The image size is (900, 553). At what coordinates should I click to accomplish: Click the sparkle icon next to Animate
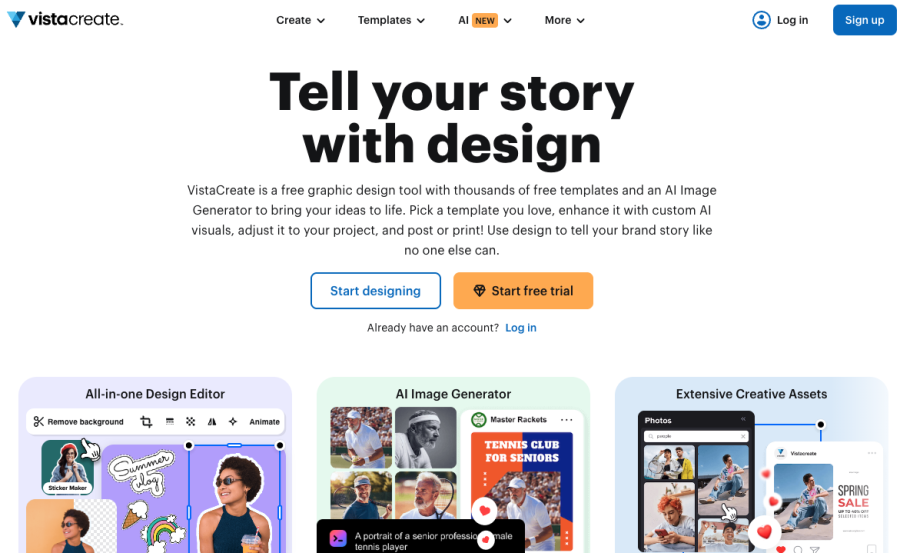[233, 421]
